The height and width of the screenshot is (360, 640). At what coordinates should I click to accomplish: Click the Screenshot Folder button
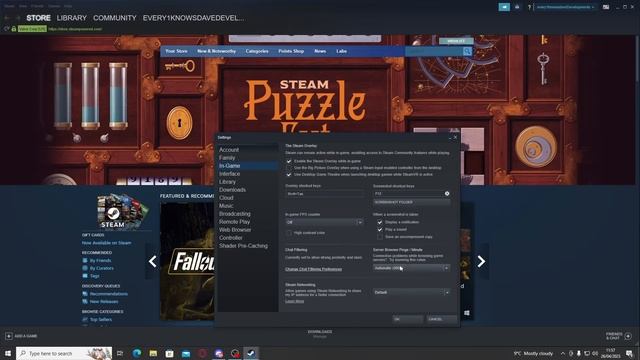(x=411, y=202)
